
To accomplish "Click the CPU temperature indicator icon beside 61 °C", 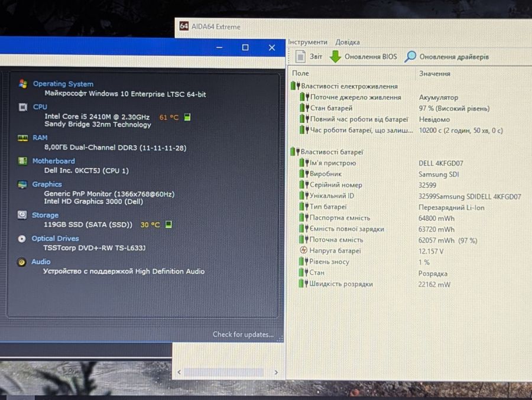I will pyautogui.click(x=187, y=117).
